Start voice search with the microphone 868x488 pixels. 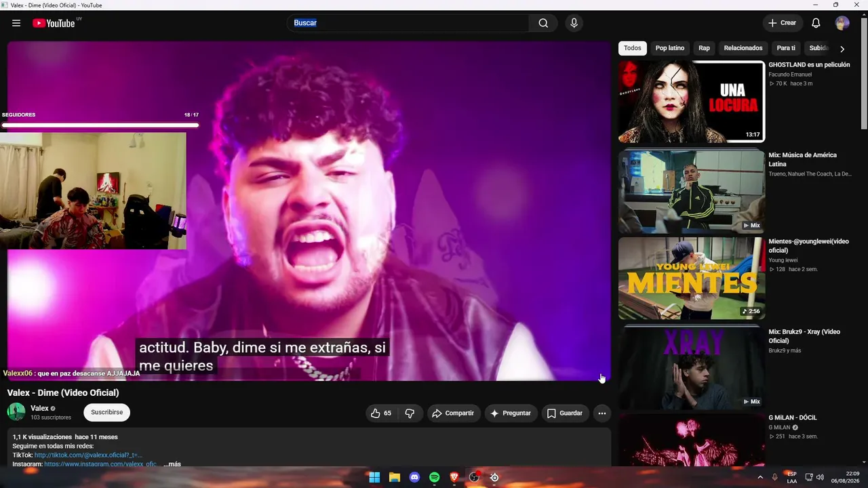tap(574, 23)
